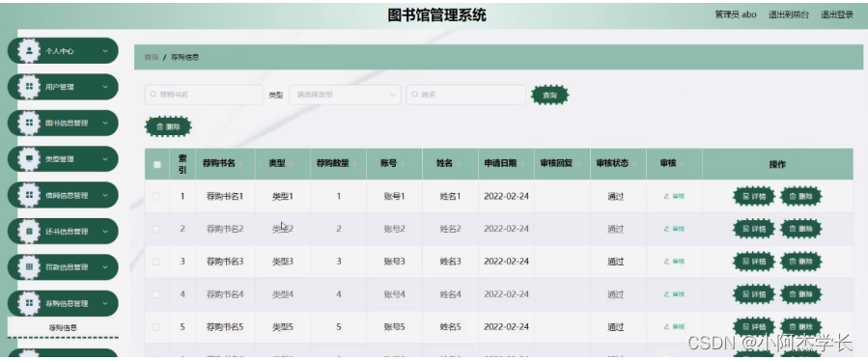Click the 审核 edit icon for row 2
The width and height of the screenshot is (868, 361).
(666, 229)
